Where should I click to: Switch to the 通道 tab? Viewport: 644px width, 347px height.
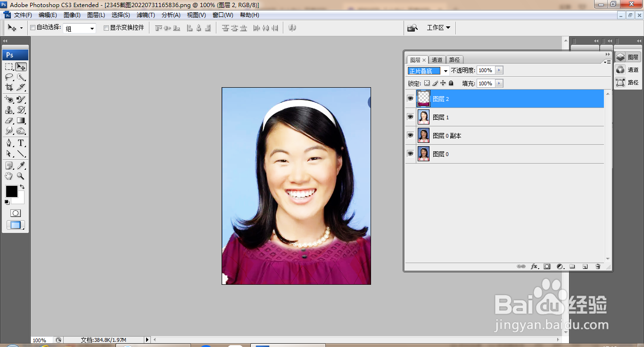[x=437, y=60]
